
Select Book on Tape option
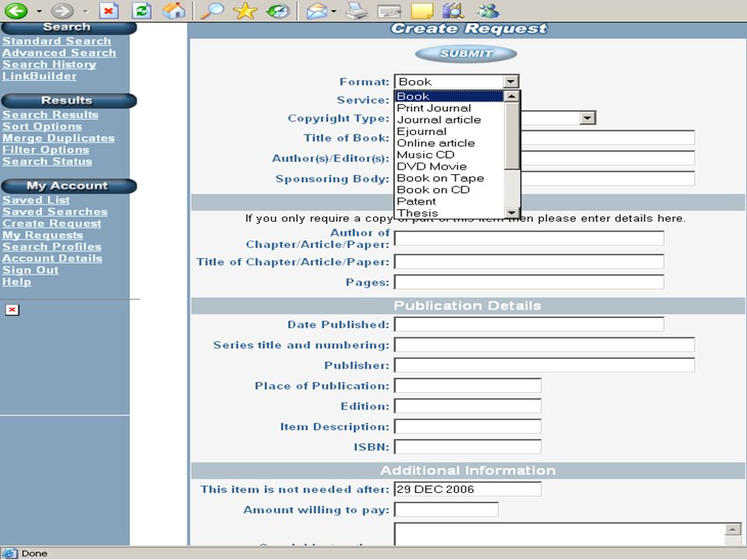pos(449,178)
